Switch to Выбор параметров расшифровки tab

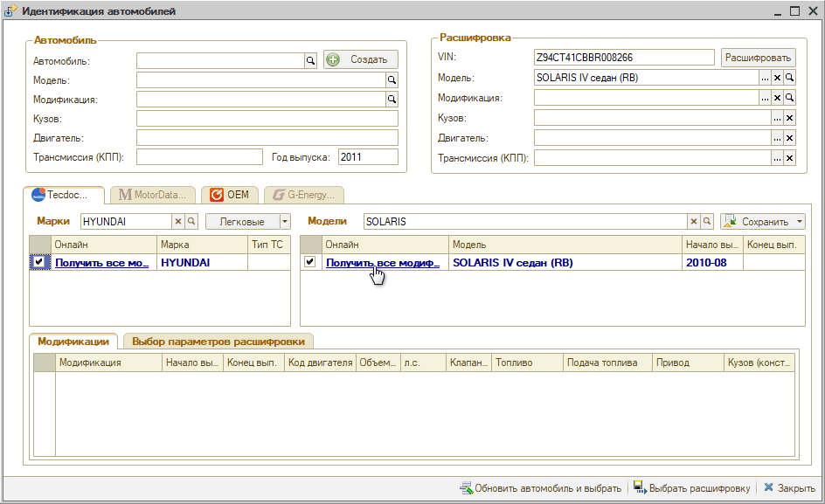point(218,342)
